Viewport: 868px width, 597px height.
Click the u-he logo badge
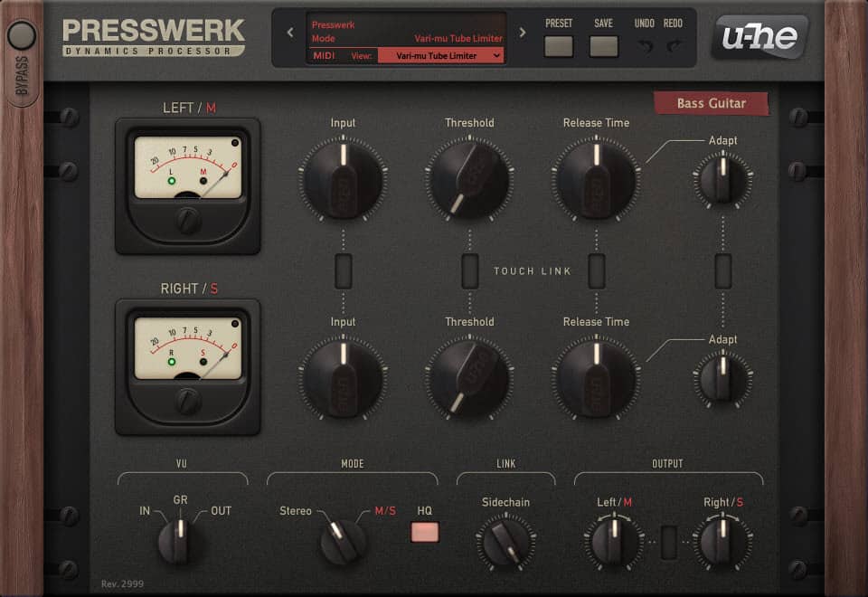tap(759, 37)
